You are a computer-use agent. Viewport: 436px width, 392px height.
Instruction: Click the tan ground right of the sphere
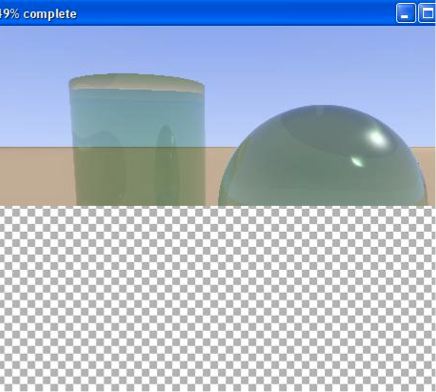click(430, 167)
